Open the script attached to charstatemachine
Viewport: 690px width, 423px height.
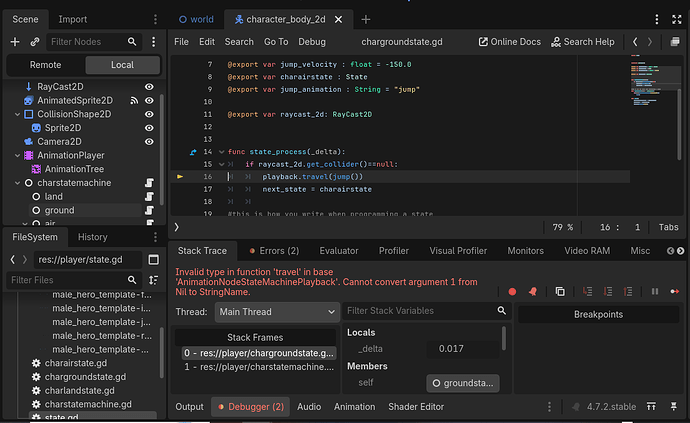(x=150, y=183)
